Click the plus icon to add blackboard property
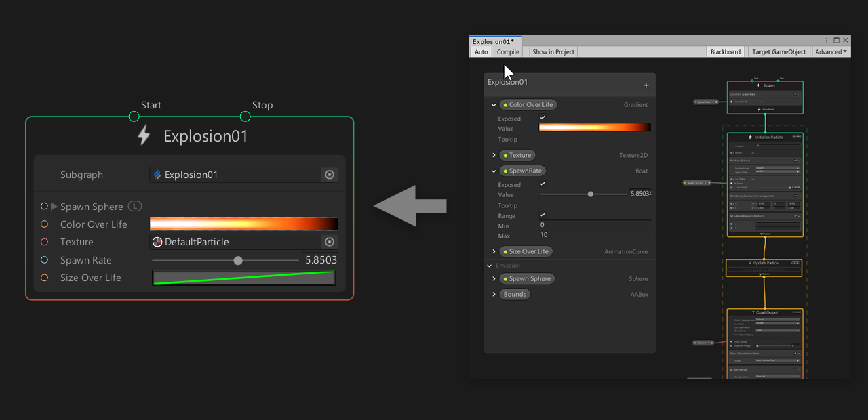868x420 pixels. [x=646, y=85]
